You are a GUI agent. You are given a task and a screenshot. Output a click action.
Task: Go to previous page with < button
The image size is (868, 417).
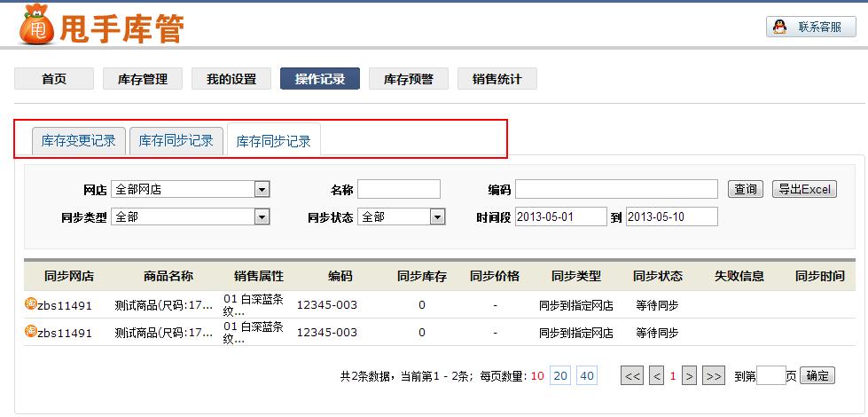657,376
